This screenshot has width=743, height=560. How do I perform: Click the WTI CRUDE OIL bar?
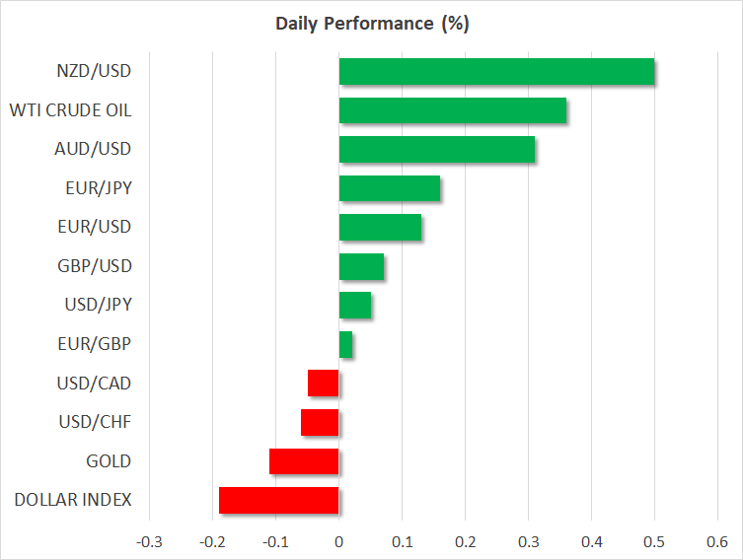[452, 110]
